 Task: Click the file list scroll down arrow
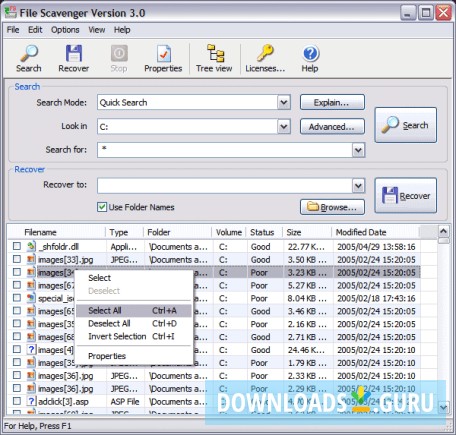coord(443,407)
